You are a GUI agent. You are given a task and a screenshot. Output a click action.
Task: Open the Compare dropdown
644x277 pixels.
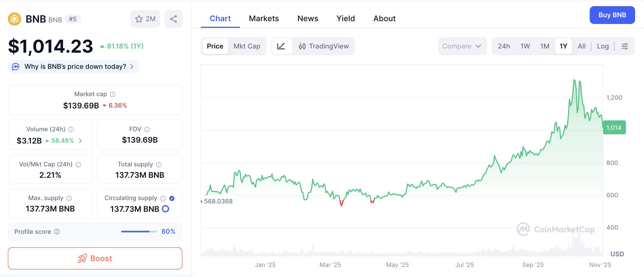click(462, 46)
